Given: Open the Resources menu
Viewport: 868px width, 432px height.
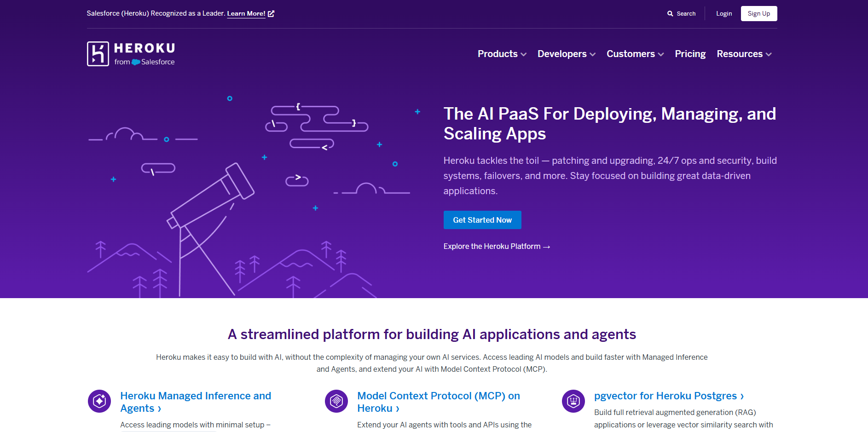Looking at the screenshot, I should [740, 54].
